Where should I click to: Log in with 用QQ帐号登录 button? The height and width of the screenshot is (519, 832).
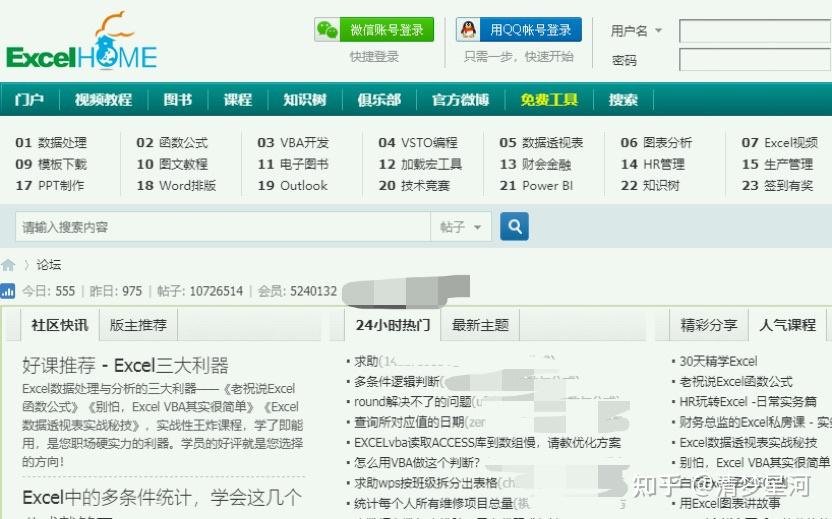point(518,30)
